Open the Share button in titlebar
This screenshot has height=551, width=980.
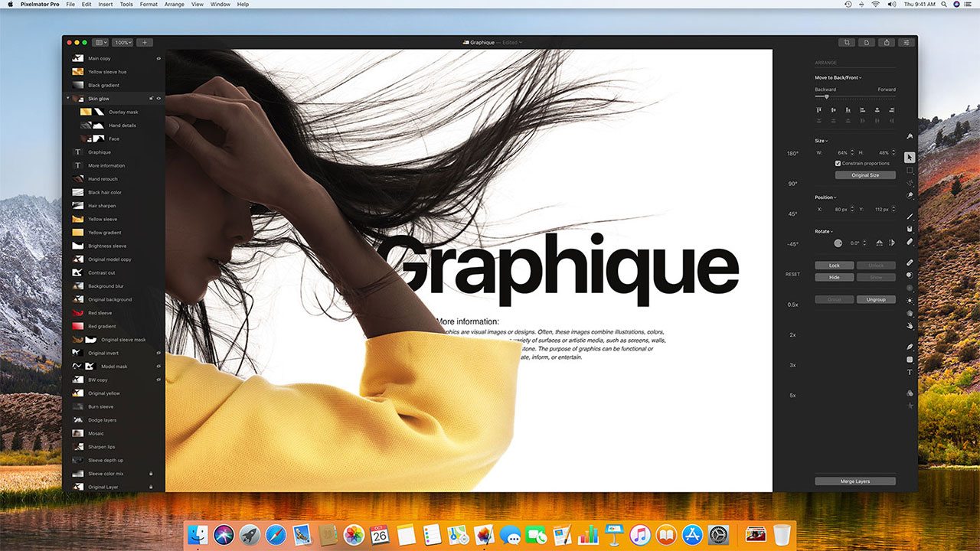(887, 43)
